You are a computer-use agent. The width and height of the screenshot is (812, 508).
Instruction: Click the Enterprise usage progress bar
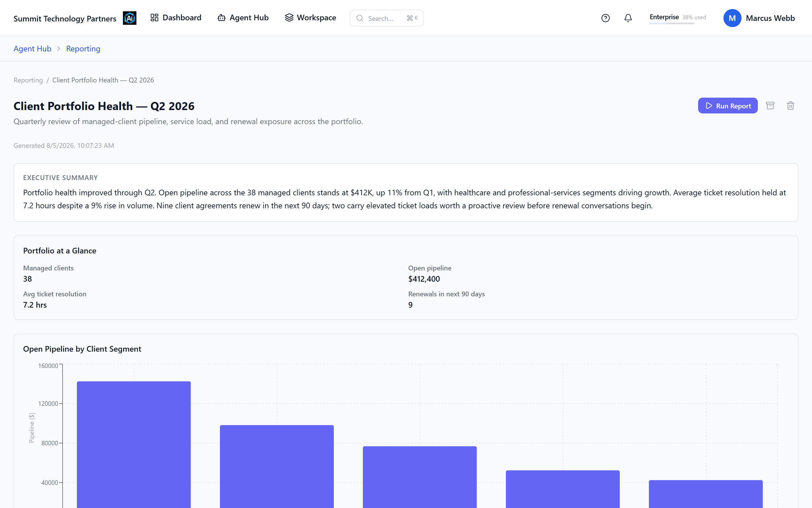point(672,23)
